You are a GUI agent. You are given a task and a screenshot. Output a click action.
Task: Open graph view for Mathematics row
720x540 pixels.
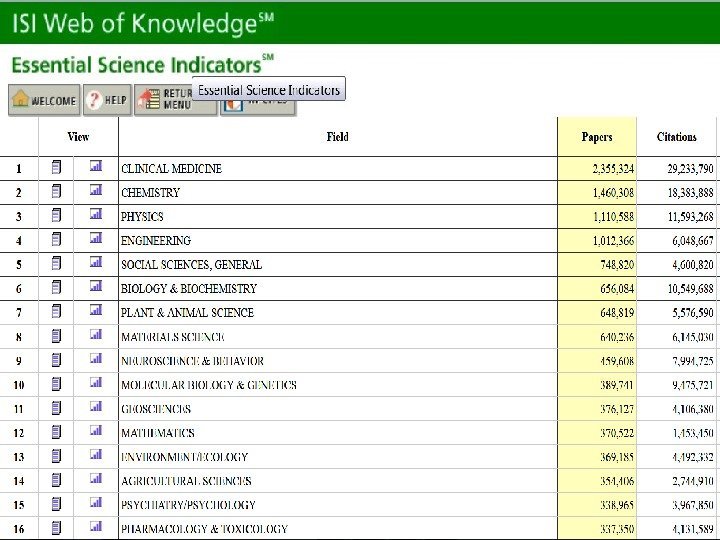[x=96, y=430]
